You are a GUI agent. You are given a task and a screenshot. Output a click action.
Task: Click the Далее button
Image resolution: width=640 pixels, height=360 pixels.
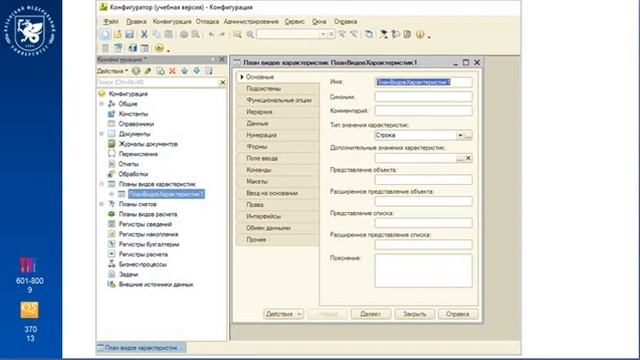pyautogui.click(x=371, y=314)
